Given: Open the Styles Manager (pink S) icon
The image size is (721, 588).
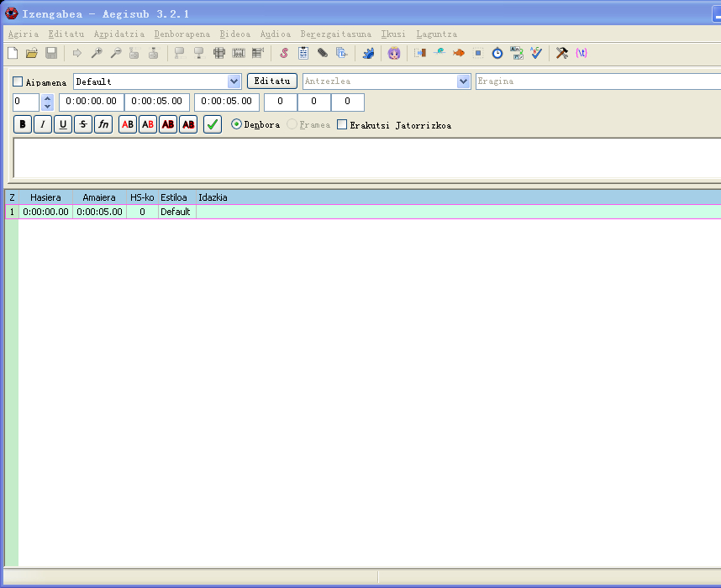Looking at the screenshot, I should click(284, 53).
